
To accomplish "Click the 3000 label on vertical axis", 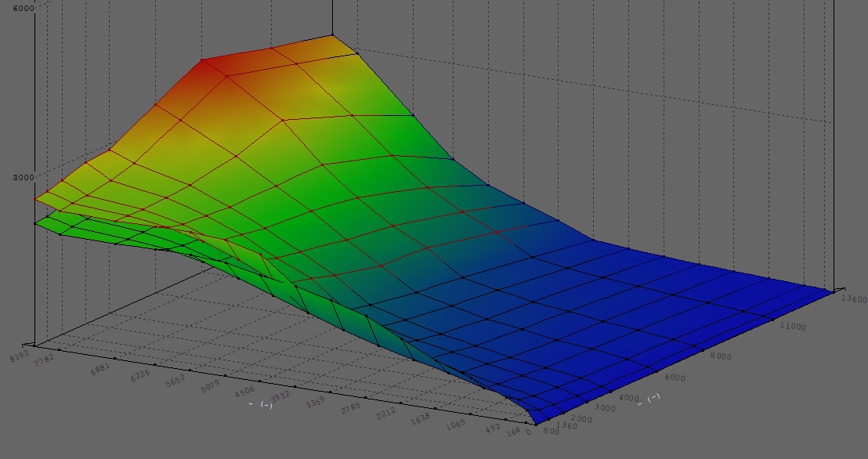I will pos(22,177).
